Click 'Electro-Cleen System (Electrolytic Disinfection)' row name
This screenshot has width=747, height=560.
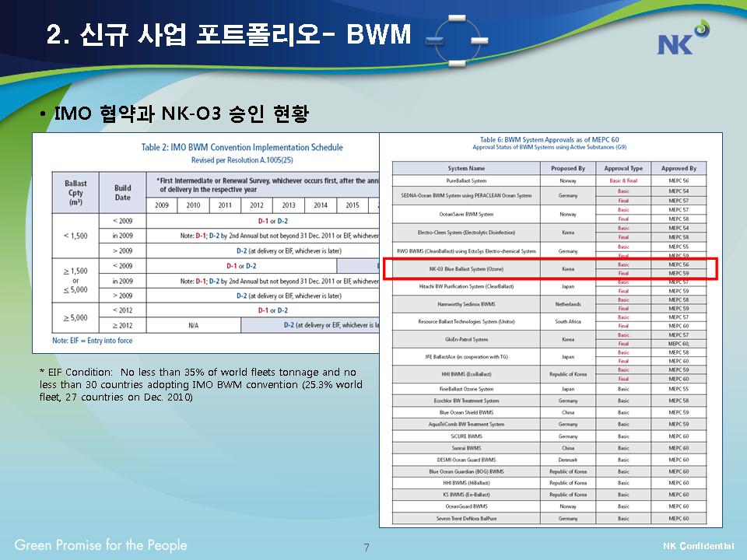coord(466,233)
